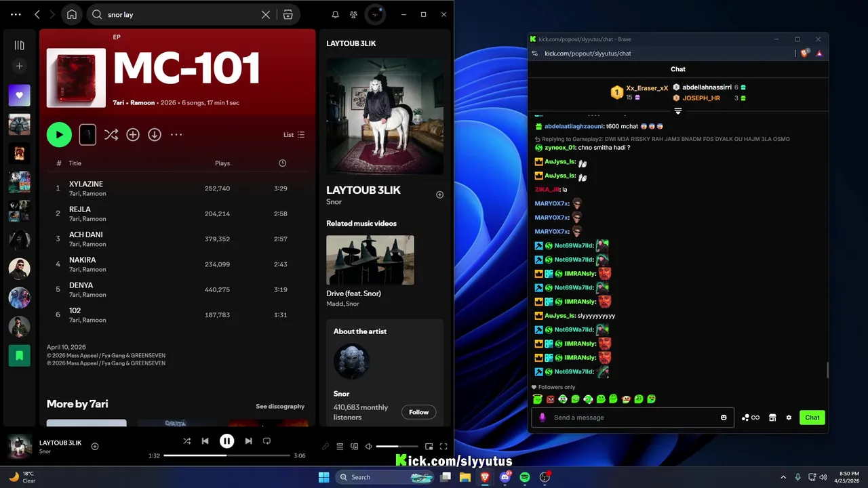Open artist 7ari from the EP header

click(119, 103)
